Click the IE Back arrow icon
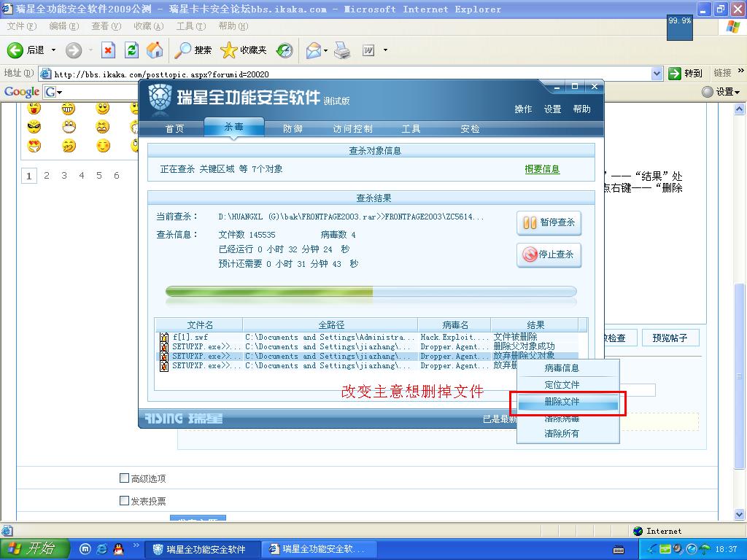This screenshot has width=747, height=560. coord(15,50)
